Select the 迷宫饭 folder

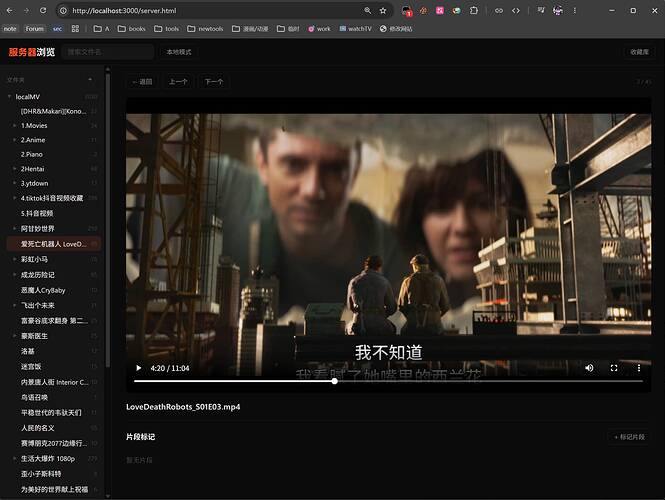point(54,366)
